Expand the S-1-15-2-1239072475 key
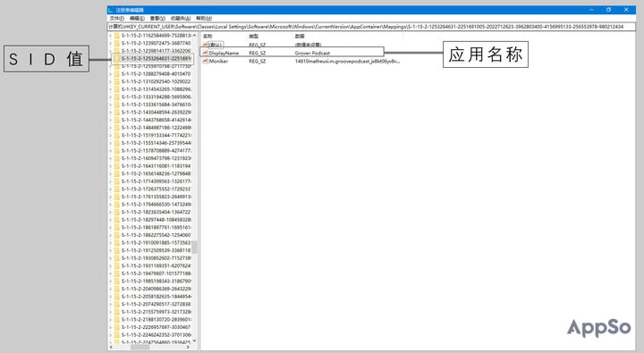This screenshot has height=353, width=644. pos(111,43)
